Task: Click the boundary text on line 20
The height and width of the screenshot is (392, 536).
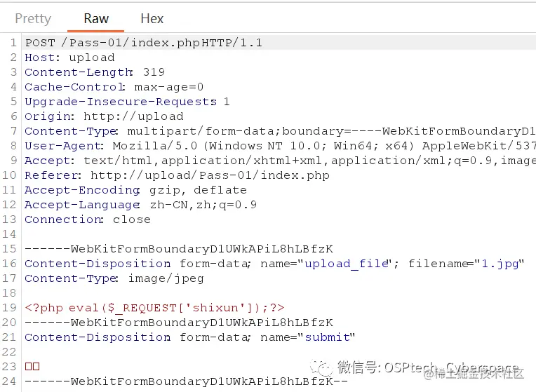Action: click(x=179, y=322)
